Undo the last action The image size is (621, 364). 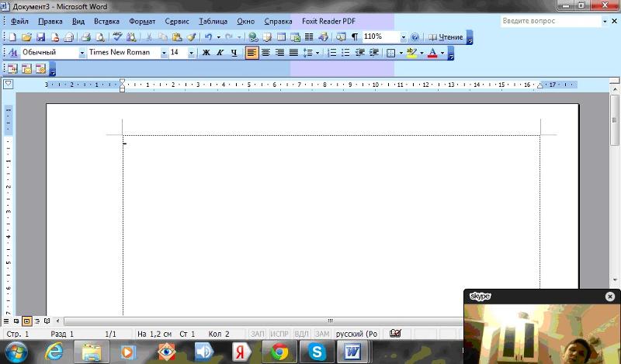point(208,37)
